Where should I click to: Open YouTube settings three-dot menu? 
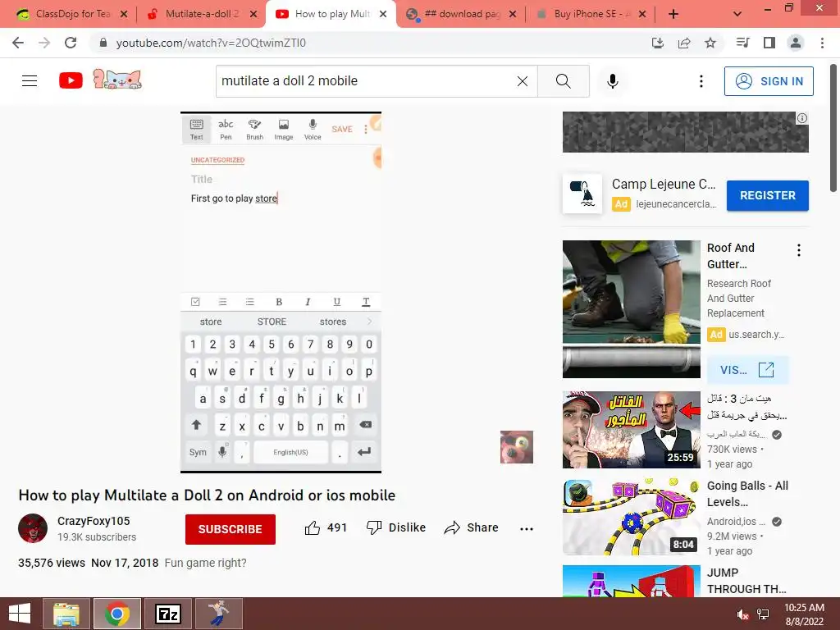tap(701, 81)
